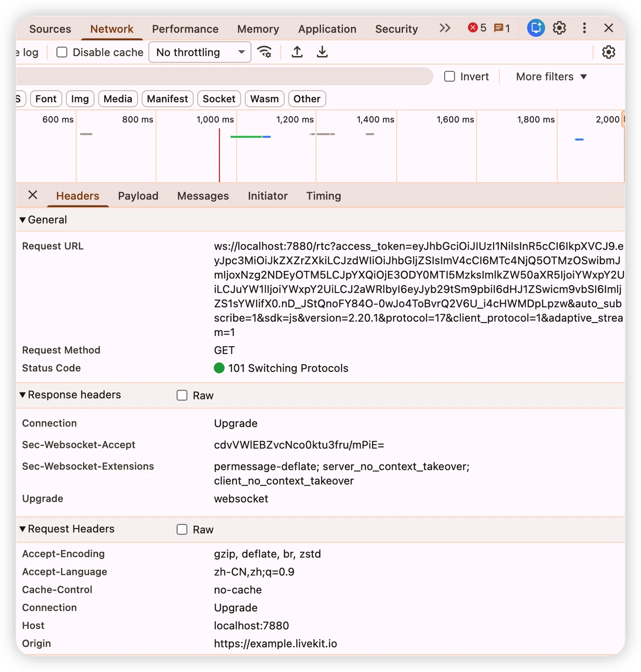The width and height of the screenshot is (641, 672).
Task: Collapse the Response headers section
Action: pyautogui.click(x=22, y=395)
